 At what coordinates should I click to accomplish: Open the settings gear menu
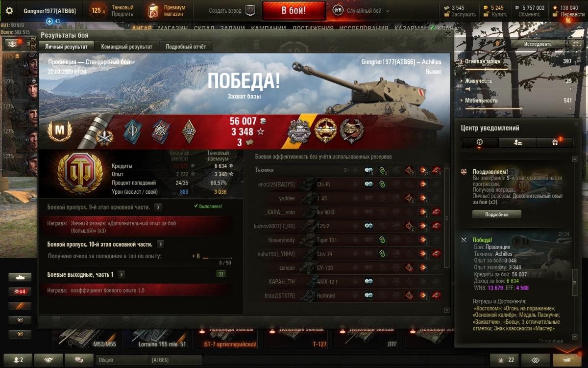pyautogui.click(x=9, y=11)
